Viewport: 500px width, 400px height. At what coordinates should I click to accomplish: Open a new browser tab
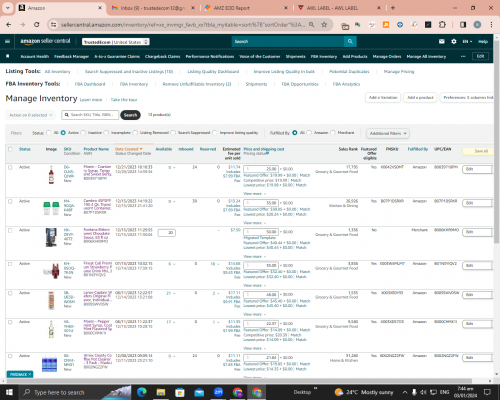[x=393, y=8]
